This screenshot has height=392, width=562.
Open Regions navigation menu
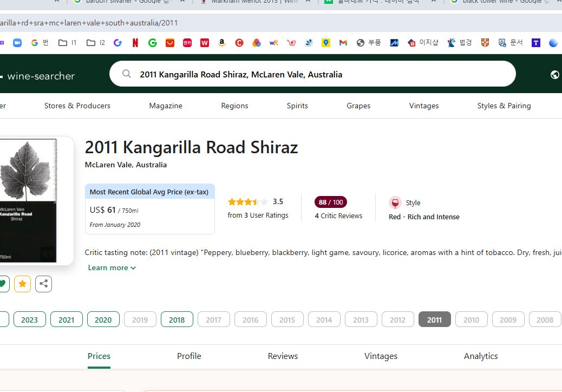234,106
